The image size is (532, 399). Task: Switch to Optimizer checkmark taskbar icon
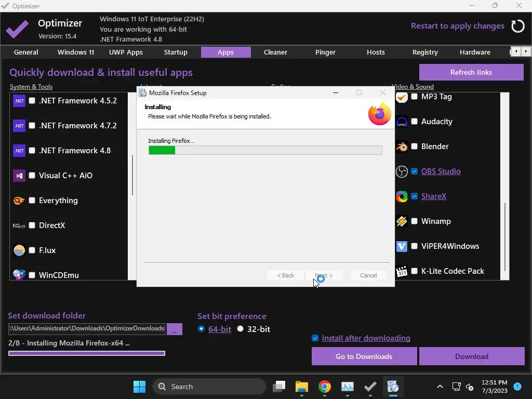point(370,387)
